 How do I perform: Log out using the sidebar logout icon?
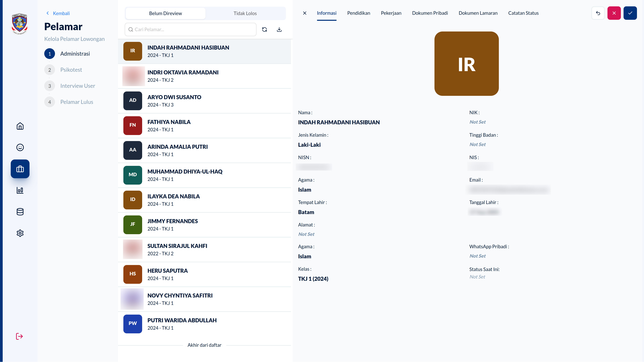pyautogui.click(x=19, y=336)
